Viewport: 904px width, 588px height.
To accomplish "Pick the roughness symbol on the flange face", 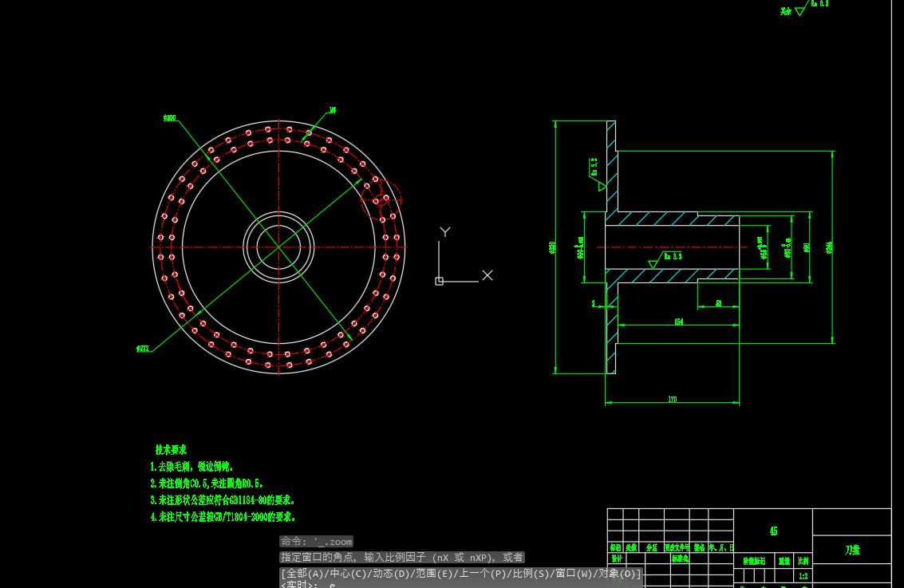I will coord(598,175).
